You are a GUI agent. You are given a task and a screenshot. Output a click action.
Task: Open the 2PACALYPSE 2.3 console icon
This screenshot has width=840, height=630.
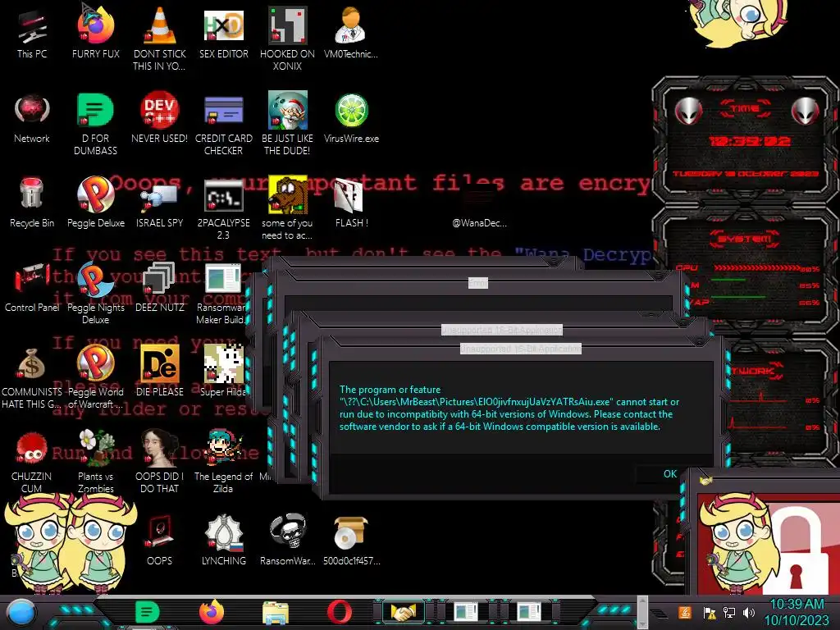click(224, 208)
